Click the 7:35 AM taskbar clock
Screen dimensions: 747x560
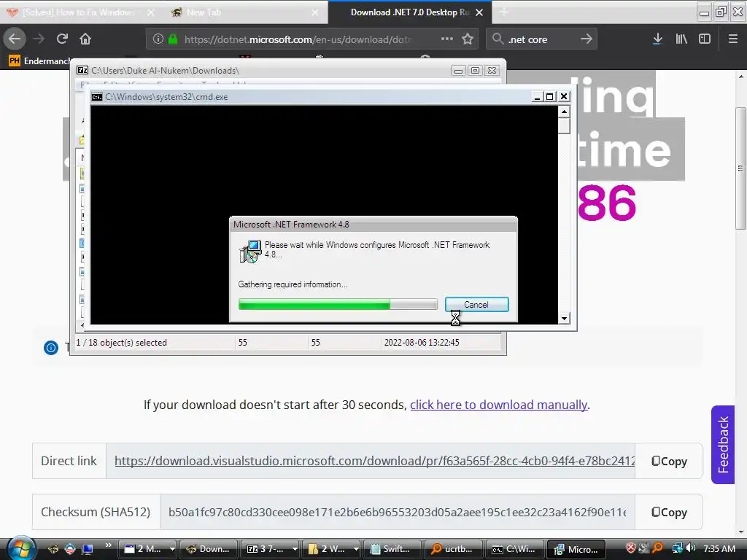[719, 548]
